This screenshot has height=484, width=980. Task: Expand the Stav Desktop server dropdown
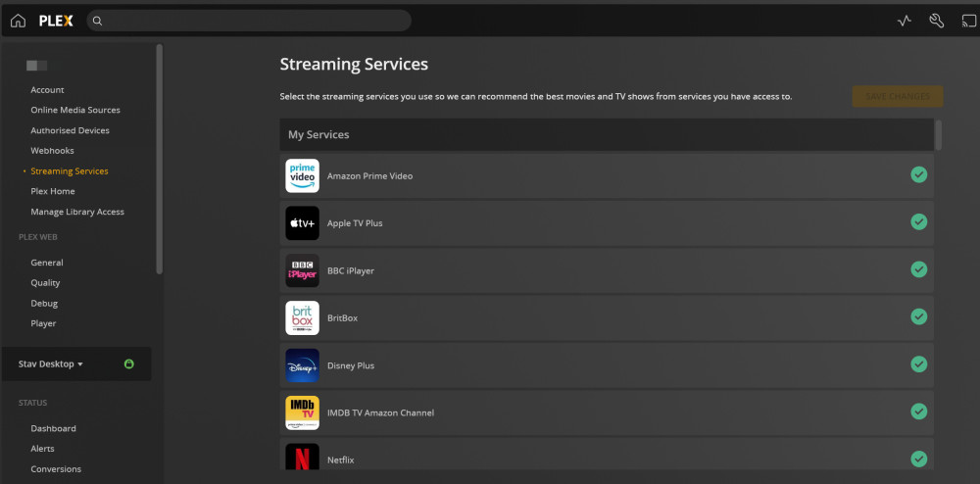point(51,364)
